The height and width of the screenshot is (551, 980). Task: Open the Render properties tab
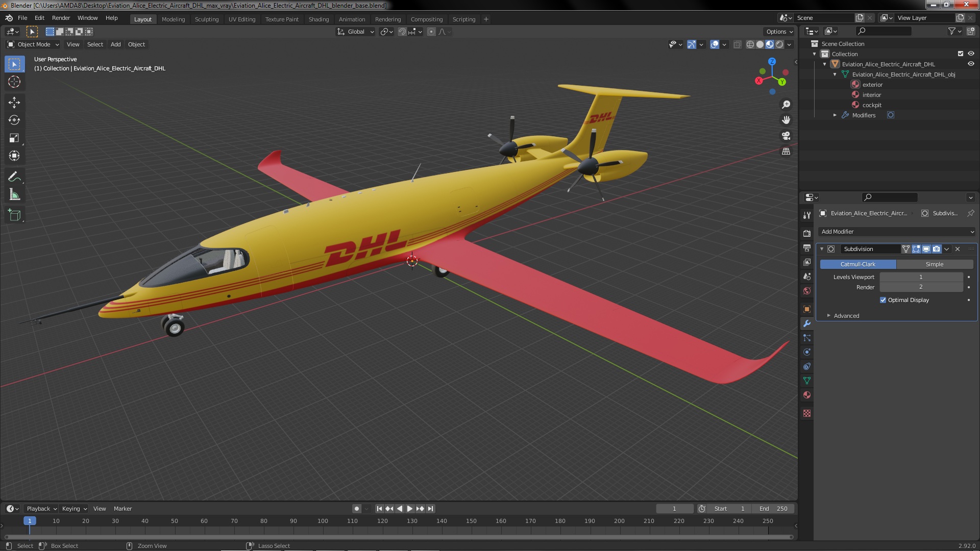(x=807, y=234)
